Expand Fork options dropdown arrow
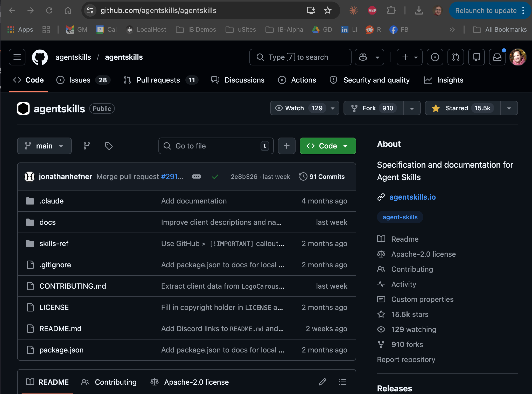This screenshot has width=532, height=394. pyautogui.click(x=412, y=108)
